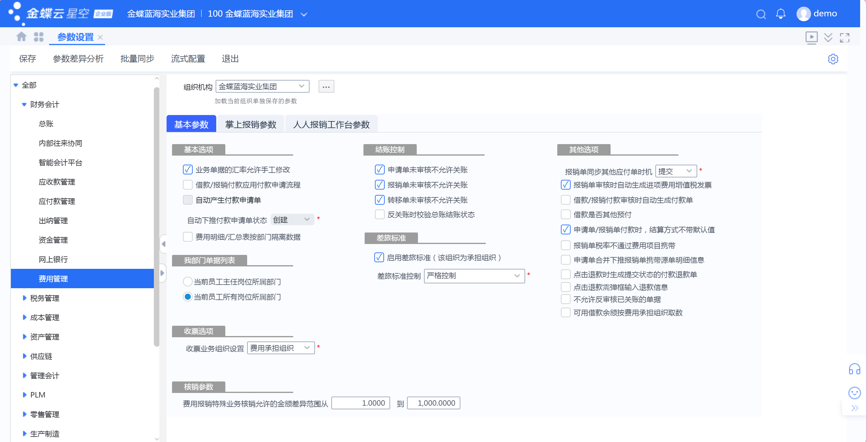Click 退出 to exit

coord(230,59)
